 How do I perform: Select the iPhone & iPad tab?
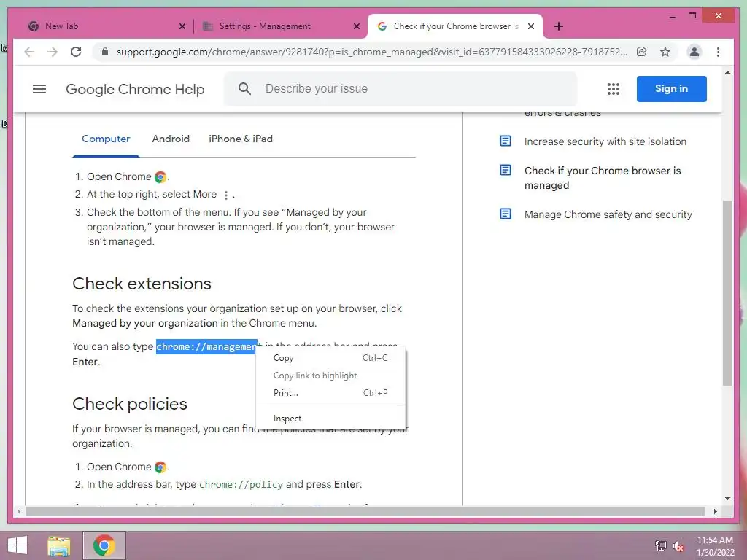point(241,139)
